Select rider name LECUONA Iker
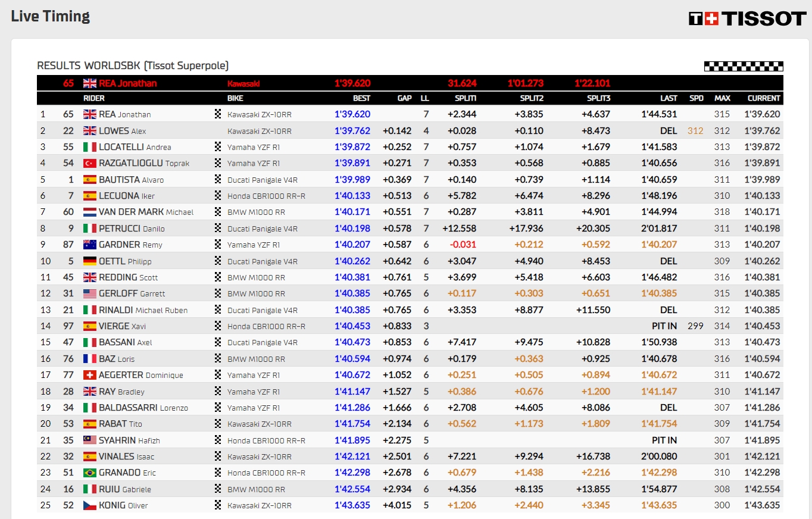Viewport: 812px width, 519px height. (x=127, y=196)
